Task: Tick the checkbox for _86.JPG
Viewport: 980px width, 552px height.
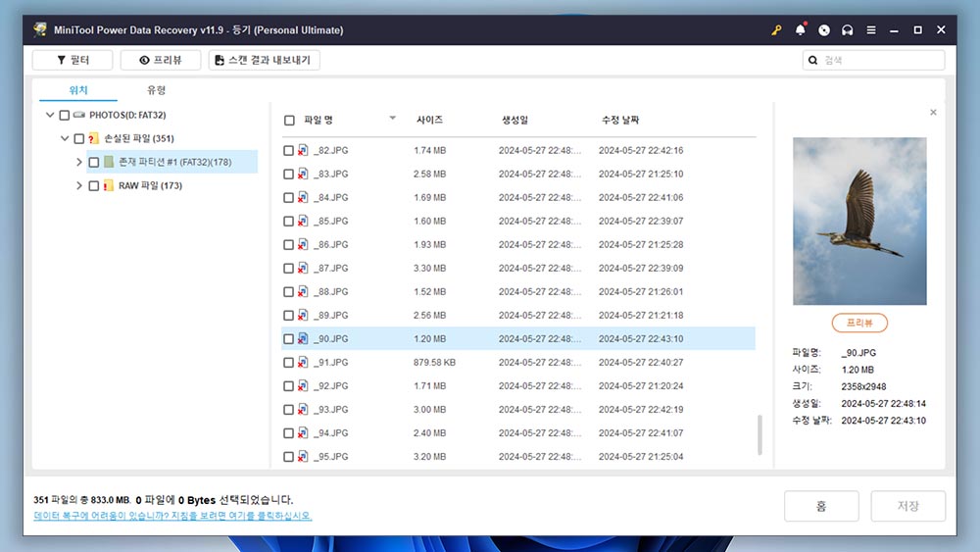Action: [288, 245]
